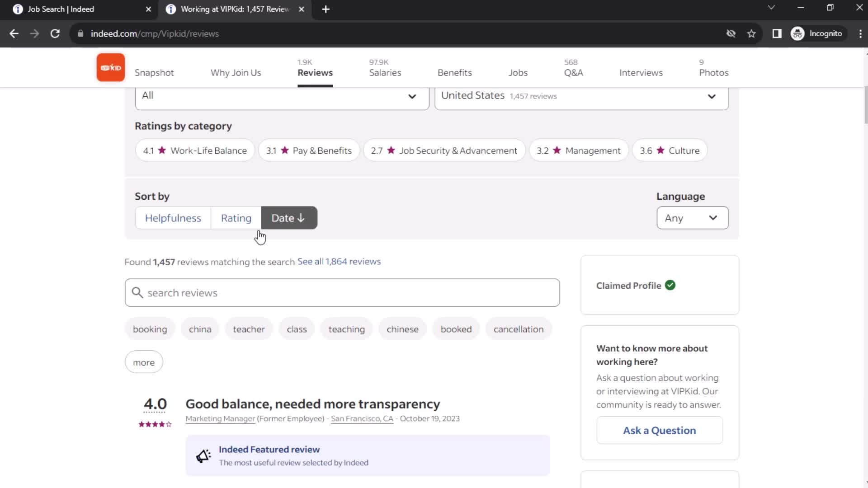
Task: Click into the search reviews field
Action: 342,293
